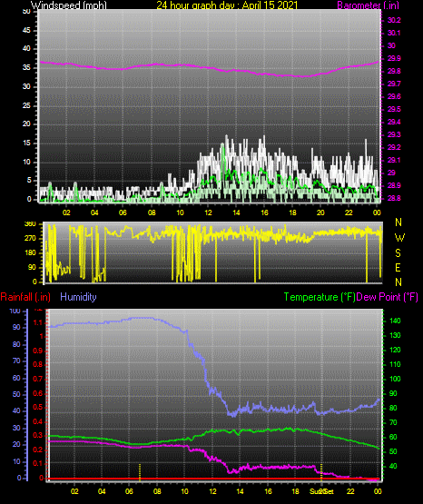Select 35 on the windspeed axis
Screen dimensions: 423x504
click(26, 67)
